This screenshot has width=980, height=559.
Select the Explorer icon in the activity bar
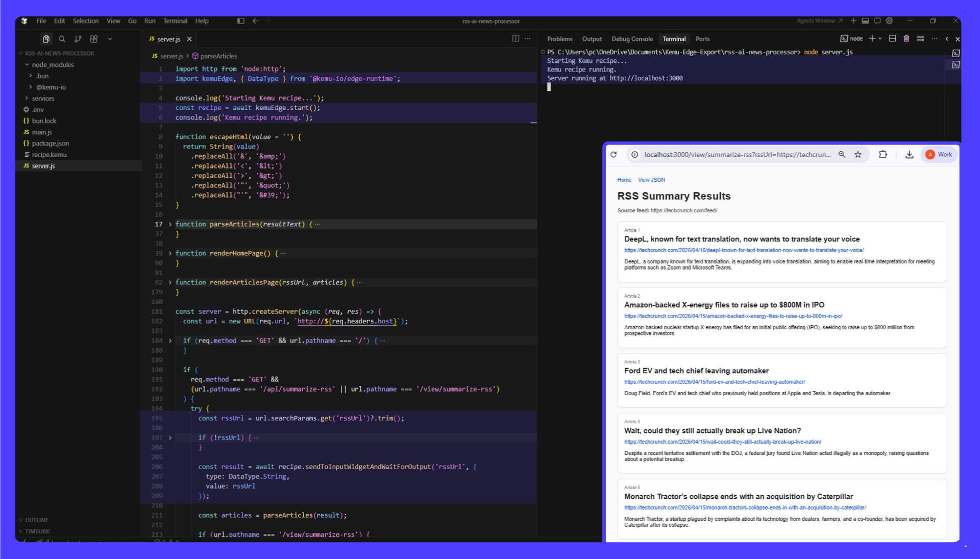[x=46, y=39]
